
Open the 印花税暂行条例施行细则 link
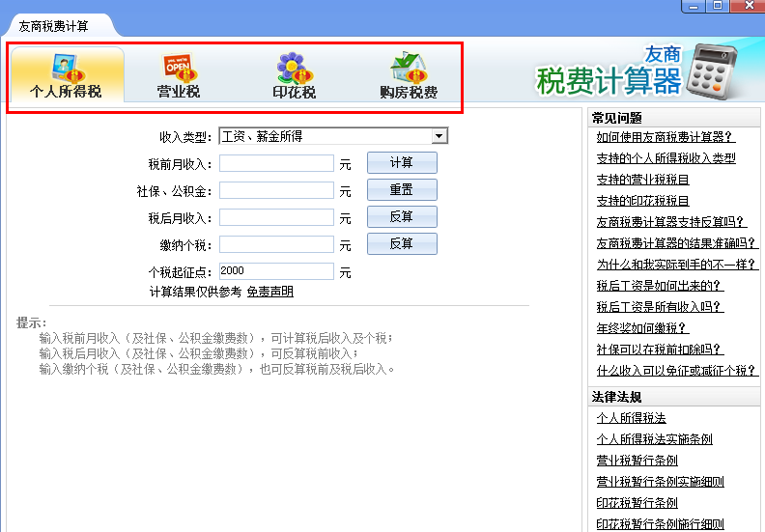click(x=660, y=524)
